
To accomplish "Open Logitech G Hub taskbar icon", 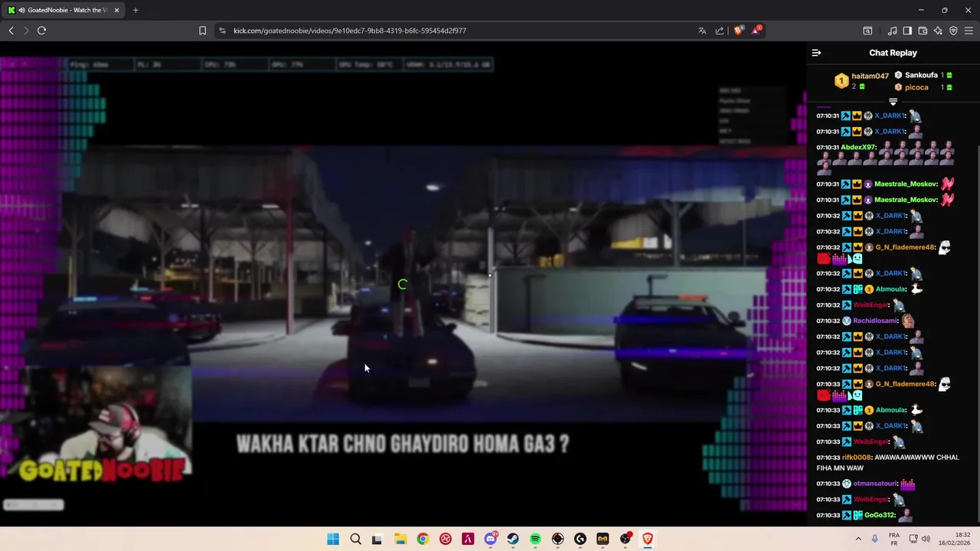I will (x=580, y=539).
